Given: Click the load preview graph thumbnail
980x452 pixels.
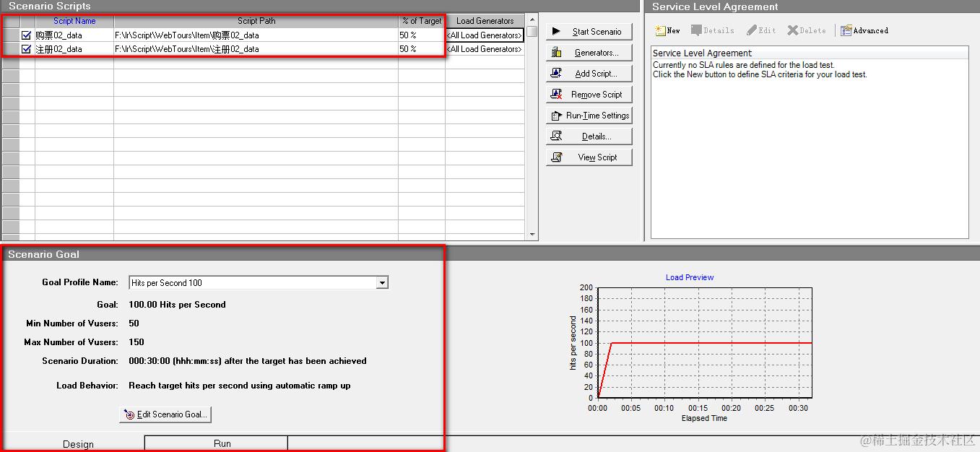Looking at the screenshot, I should tap(705, 342).
